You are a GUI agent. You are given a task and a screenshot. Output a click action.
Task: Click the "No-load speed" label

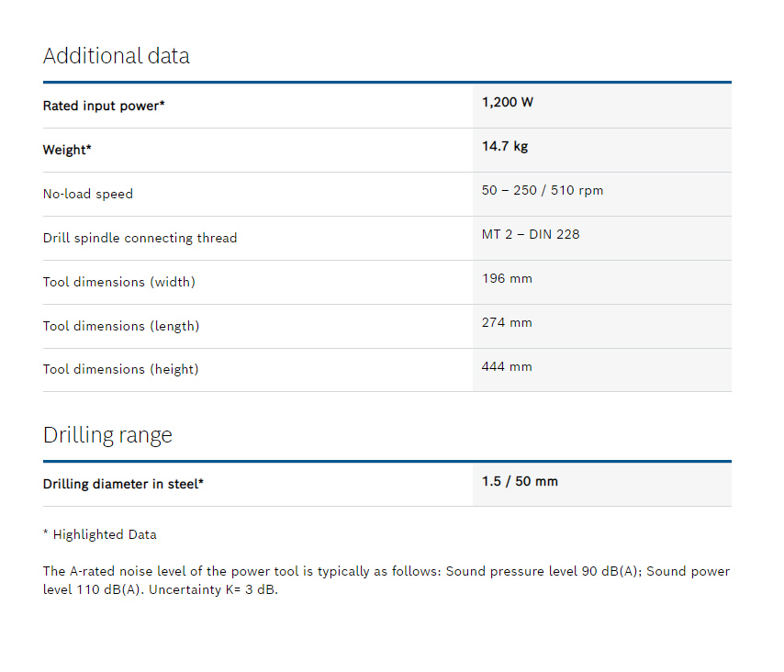click(87, 194)
